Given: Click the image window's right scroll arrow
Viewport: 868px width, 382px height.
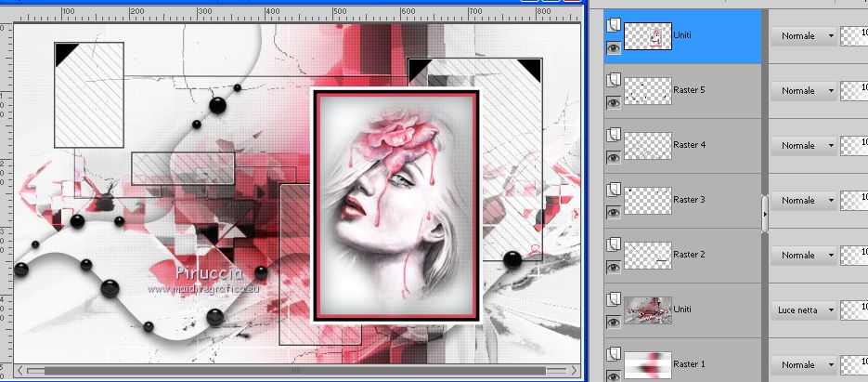Looking at the screenshot, I should (575, 370).
